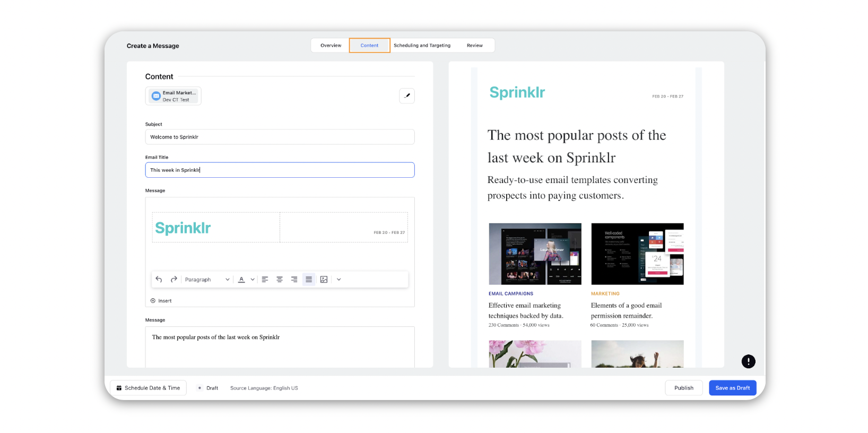868x433 pixels.
Task: Click the Marketing article thumbnail
Action: [x=637, y=254]
